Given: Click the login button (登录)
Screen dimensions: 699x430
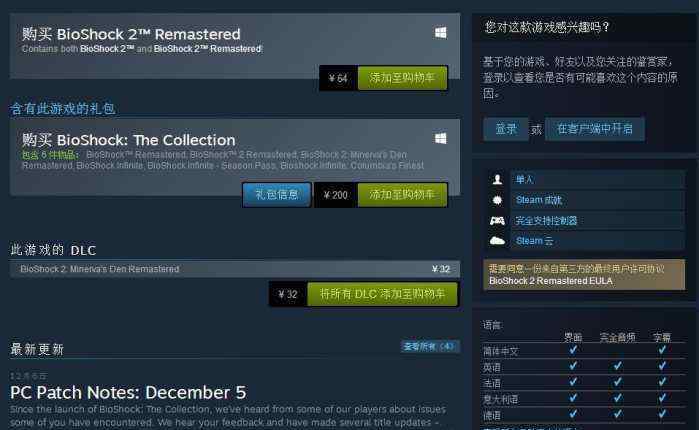Looking at the screenshot, I should (506, 129).
